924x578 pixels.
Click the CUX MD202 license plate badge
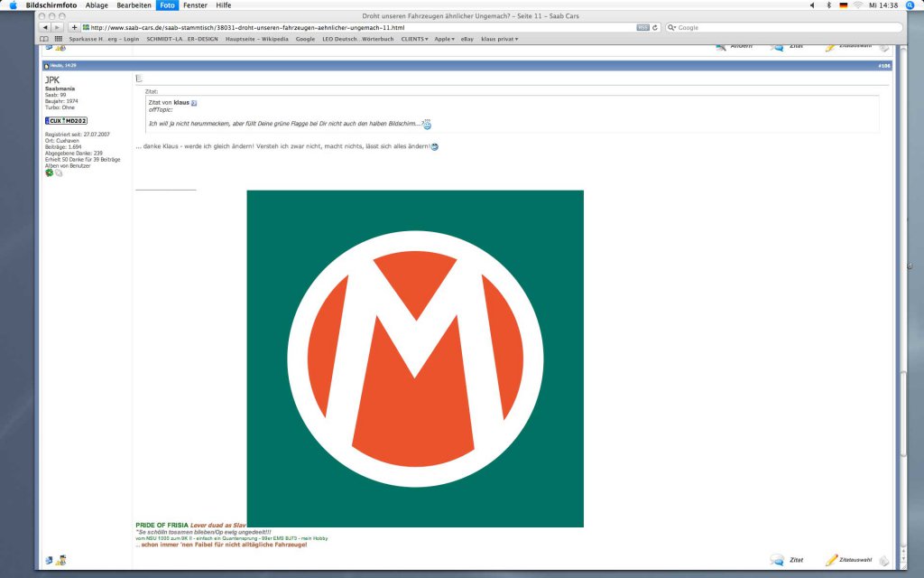[66, 120]
